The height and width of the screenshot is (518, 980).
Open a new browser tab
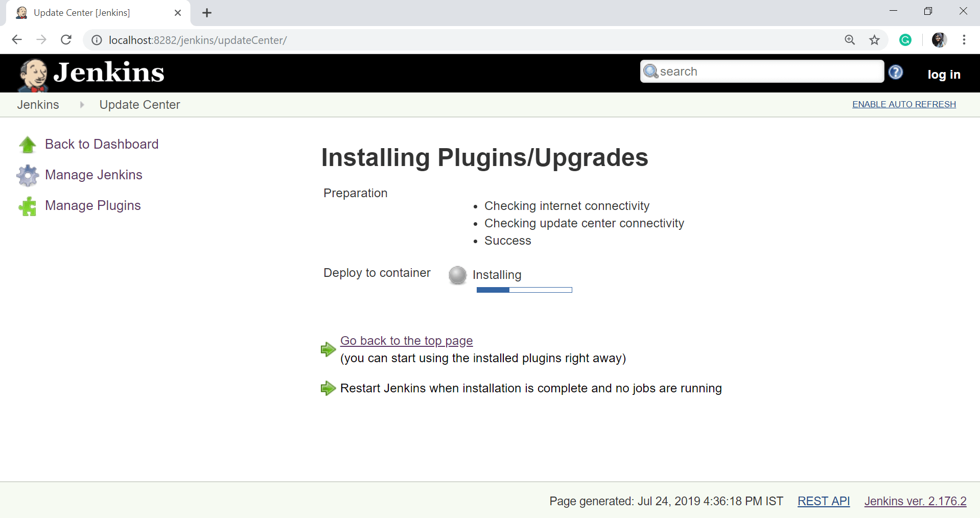pyautogui.click(x=207, y=13)
